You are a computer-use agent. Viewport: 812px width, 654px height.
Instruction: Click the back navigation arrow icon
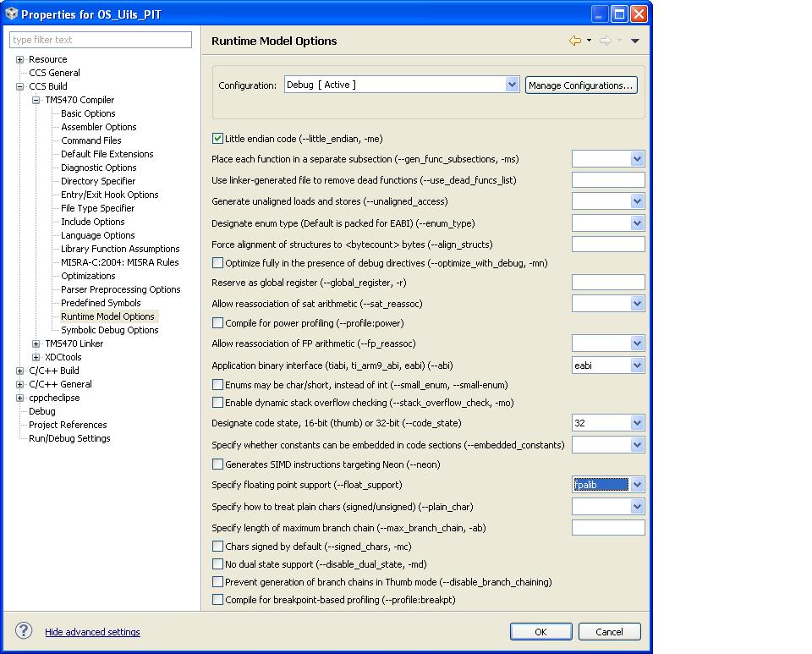[x=575, y=41]
